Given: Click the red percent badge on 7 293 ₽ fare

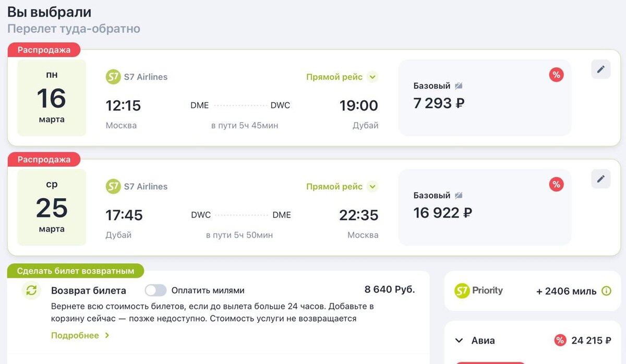Looking at the screenshot, I should point(556,75).
